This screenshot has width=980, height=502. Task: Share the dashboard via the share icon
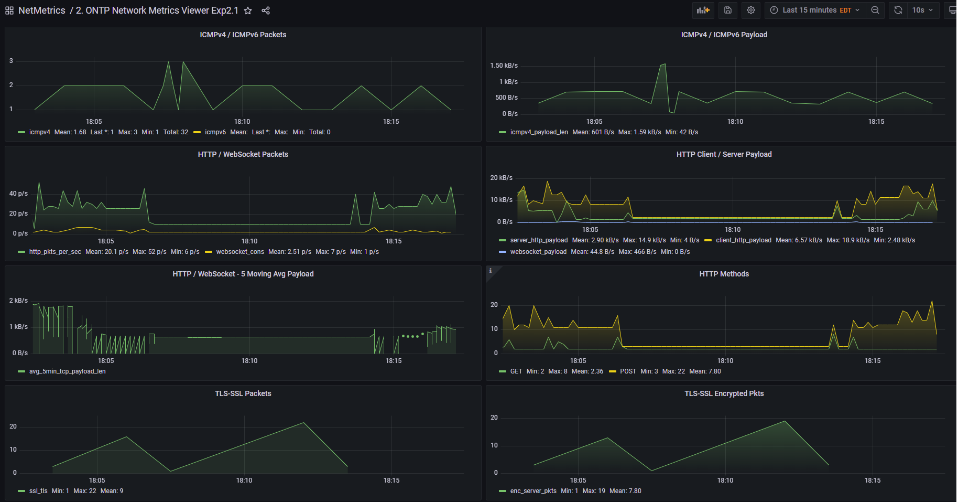[266, 10]
